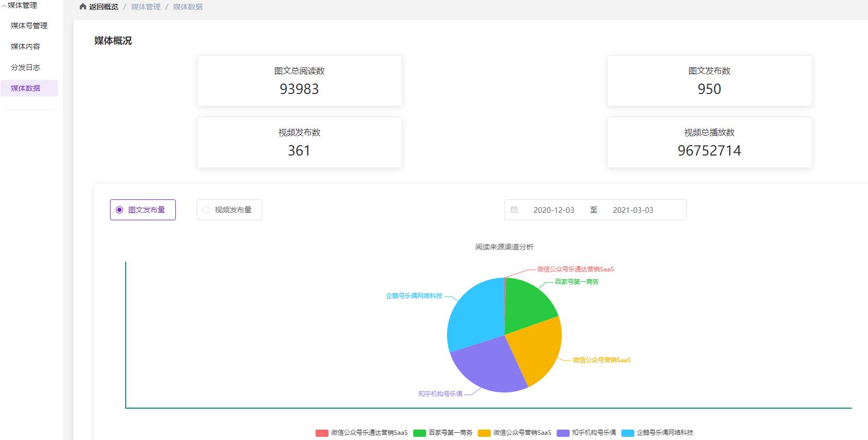Go to 媒体内容 sidebar item
868x440 pixels.
pos(26,46)
